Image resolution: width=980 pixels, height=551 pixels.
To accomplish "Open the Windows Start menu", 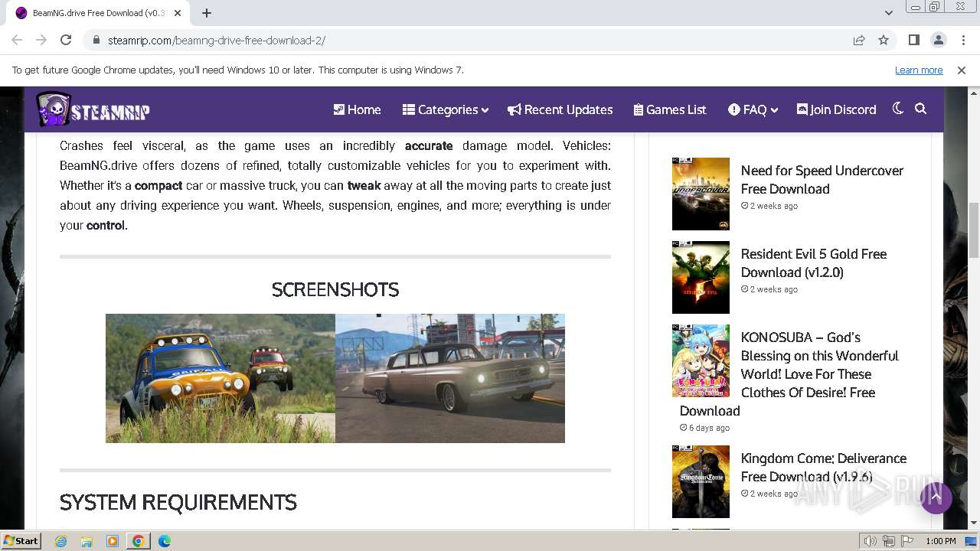I will [x=21, y=540].
